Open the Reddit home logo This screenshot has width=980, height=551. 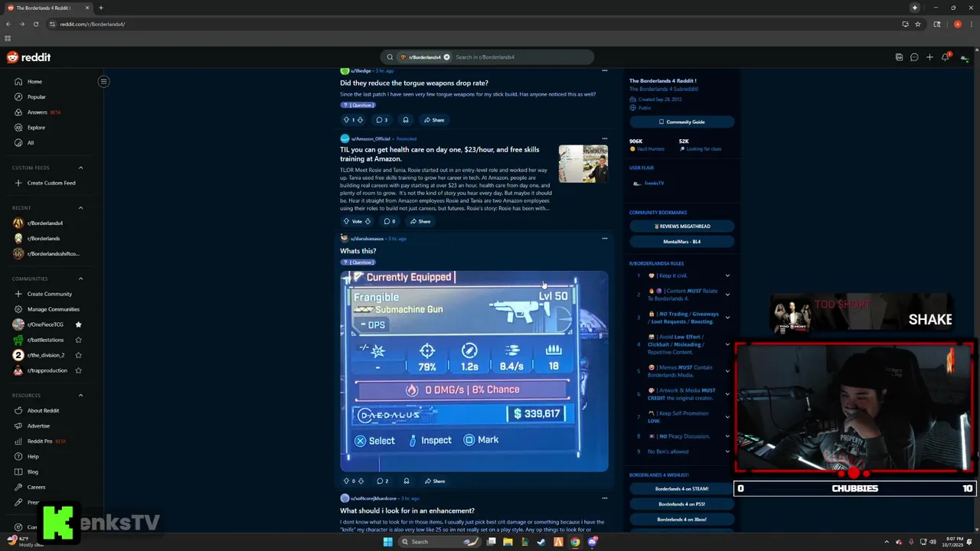click(x=28, y=57)
